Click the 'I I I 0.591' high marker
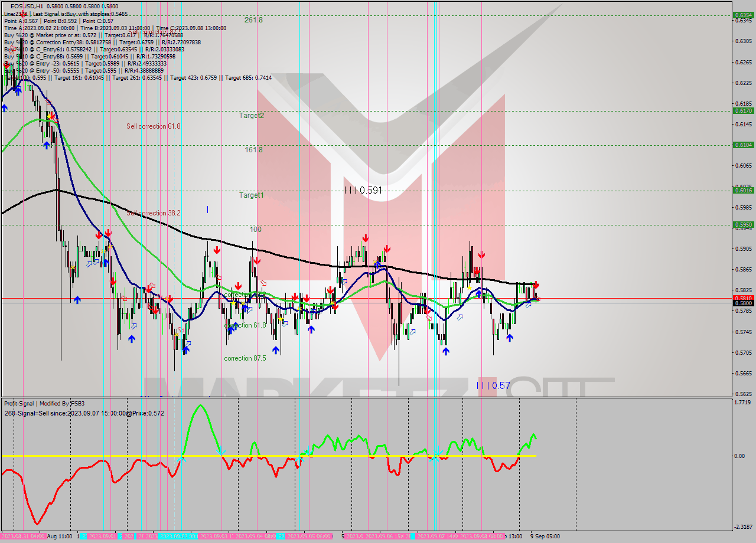Image resolution: width=756 pixels, height=543 pixels. coord(363,190)
